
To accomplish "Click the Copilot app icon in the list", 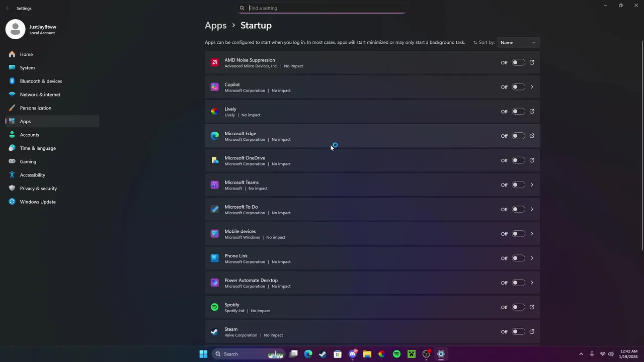I will [215, 87].
